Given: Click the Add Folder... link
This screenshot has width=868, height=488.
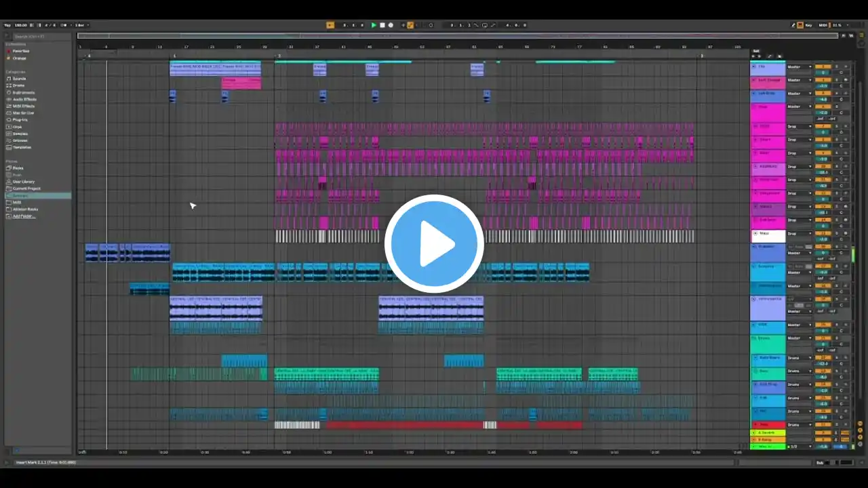Looking at the screenshot, I should point(24,216).
